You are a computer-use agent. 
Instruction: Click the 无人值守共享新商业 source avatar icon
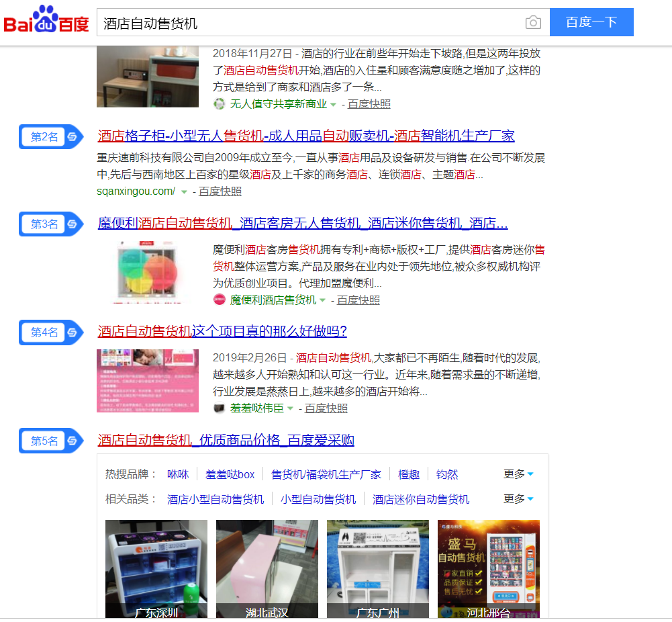219,103
